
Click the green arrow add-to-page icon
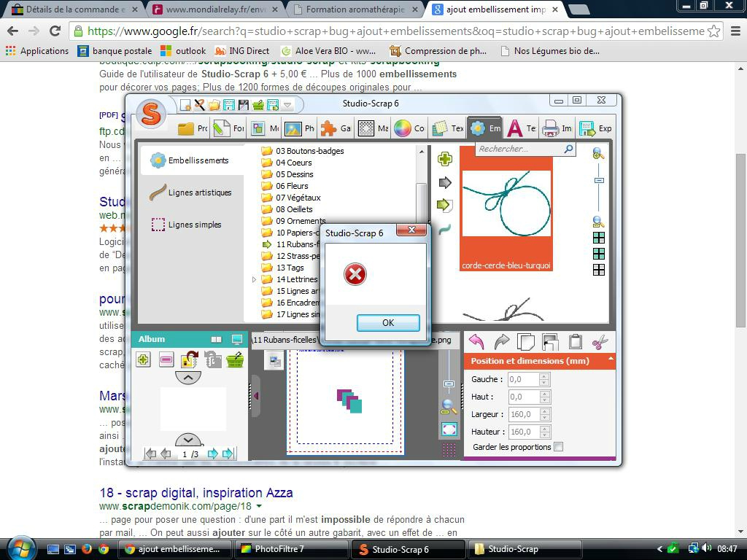coord(444,205)
